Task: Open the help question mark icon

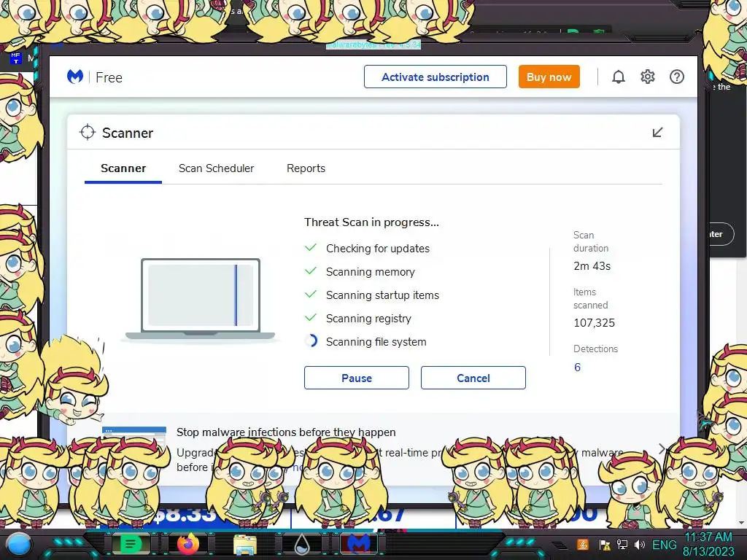Action: click(676, 77)
